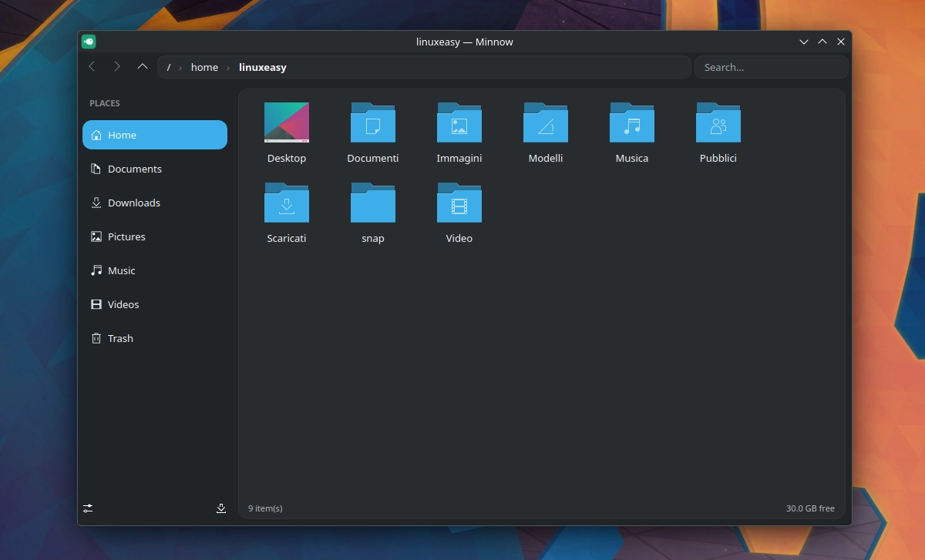Click the home breadcrumb segment
The image size is (925, 560).
(204, 67)
